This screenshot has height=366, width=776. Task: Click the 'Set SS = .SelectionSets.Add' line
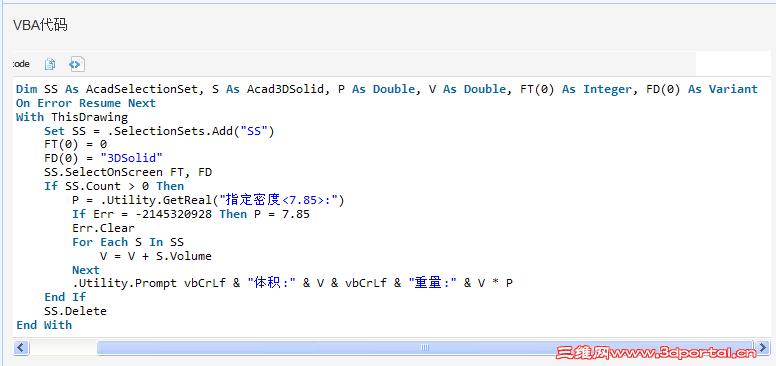[x=159, y=131]
